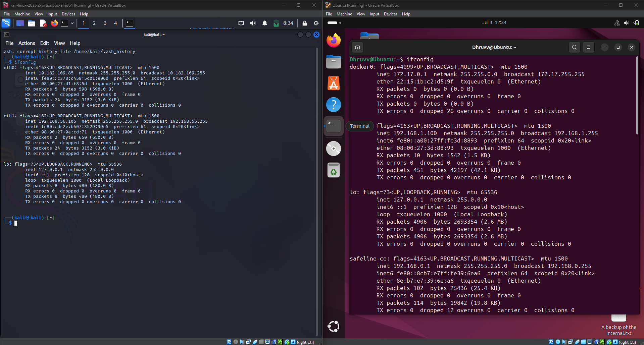Open the Trash in the Ubuntu dock

pos(334,170)
